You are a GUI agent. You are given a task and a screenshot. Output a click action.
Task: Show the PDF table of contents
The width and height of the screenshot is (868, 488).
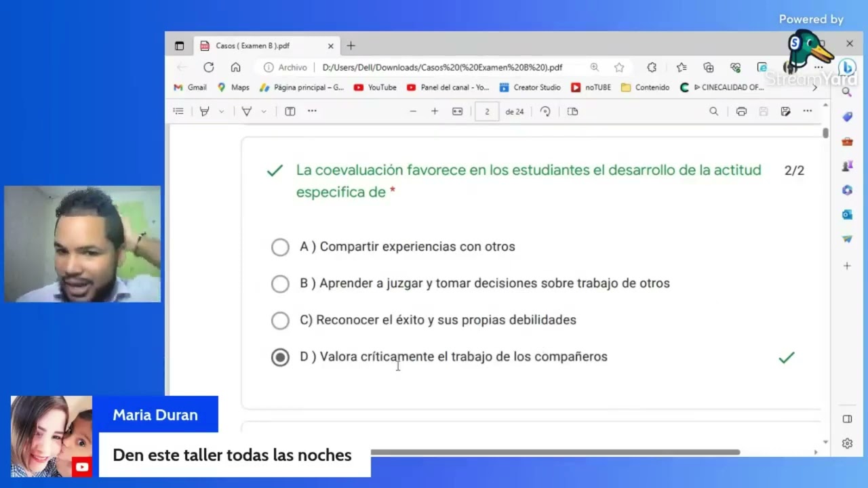click(x=178, y=111)
